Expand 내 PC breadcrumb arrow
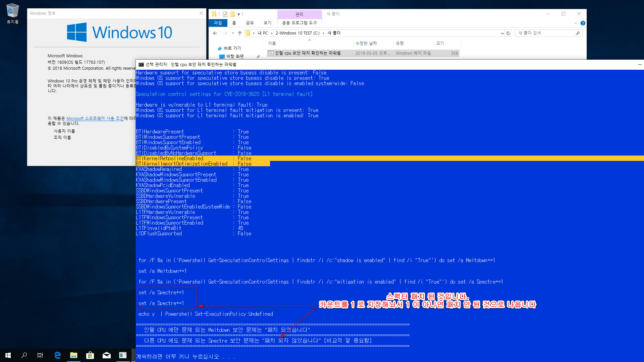Viewport: 644px width, 362px height. click(x=272, y=33)
